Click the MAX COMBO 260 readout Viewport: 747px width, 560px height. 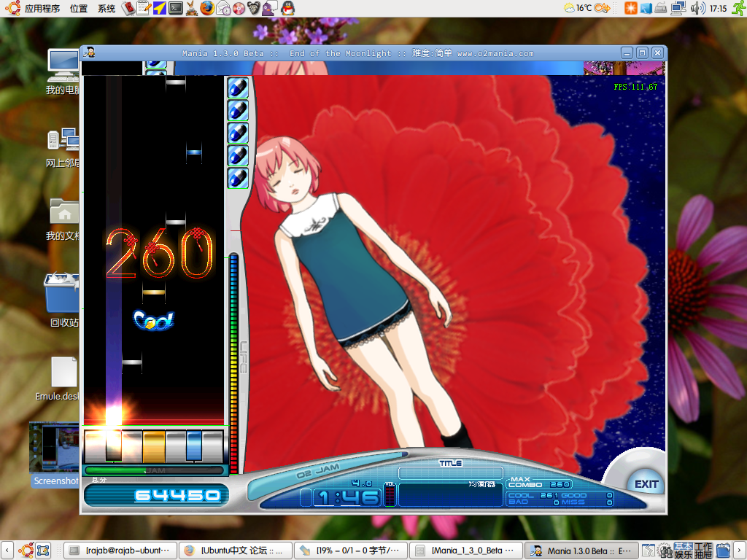pos(539,483)
